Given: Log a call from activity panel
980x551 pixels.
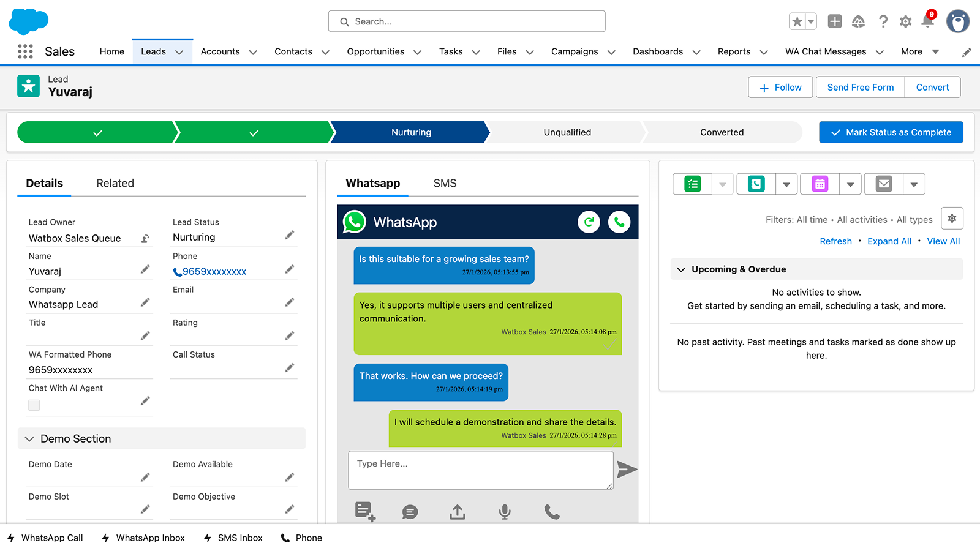Looking at the screenshot, I should pos(756,184).
